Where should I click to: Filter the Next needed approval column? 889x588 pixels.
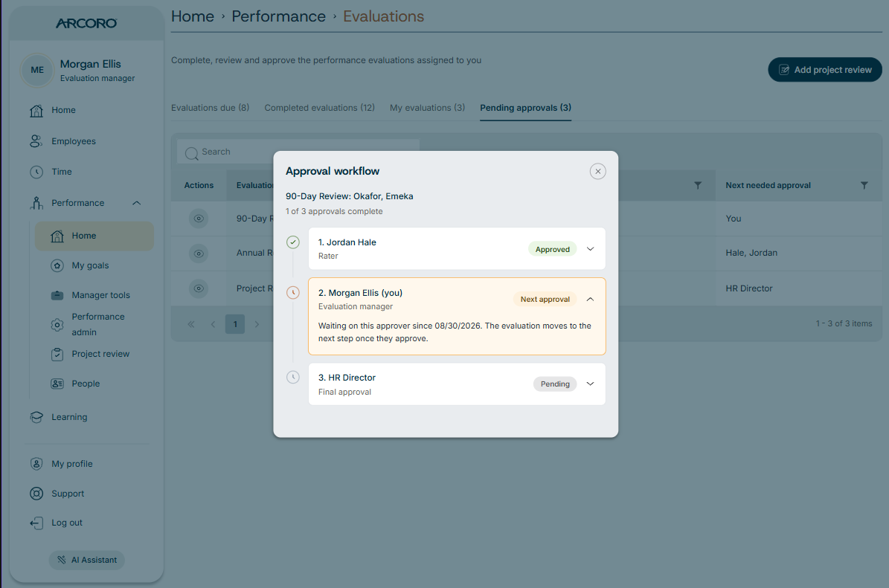(864, 185)
